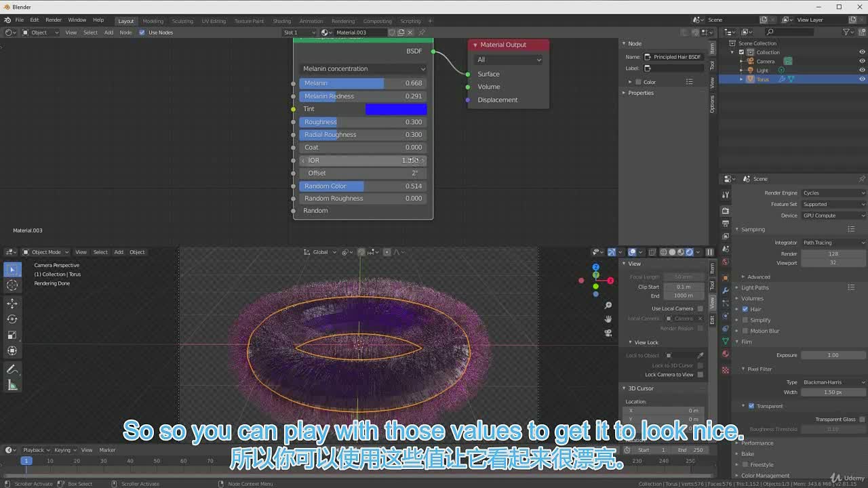868x488 pixels.
Task: Open the Object Data green triangle tab
Action: [726, 341]
